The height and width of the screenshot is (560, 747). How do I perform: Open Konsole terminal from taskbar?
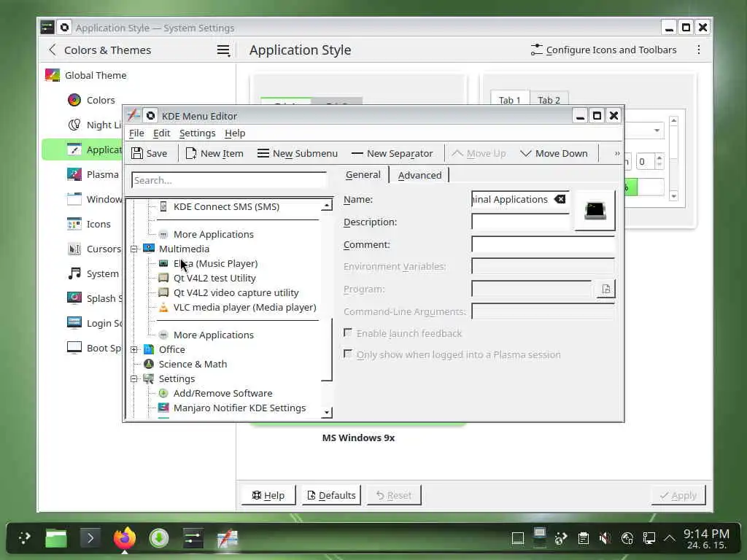pos(90,538)
